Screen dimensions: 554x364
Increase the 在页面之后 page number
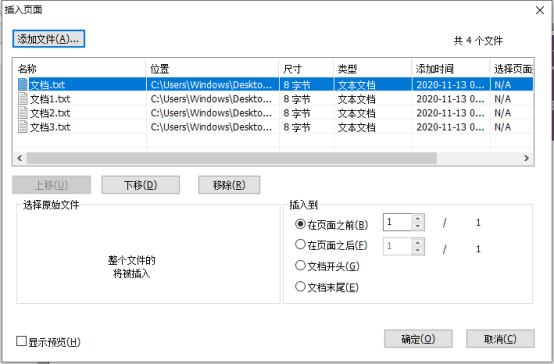418,242
